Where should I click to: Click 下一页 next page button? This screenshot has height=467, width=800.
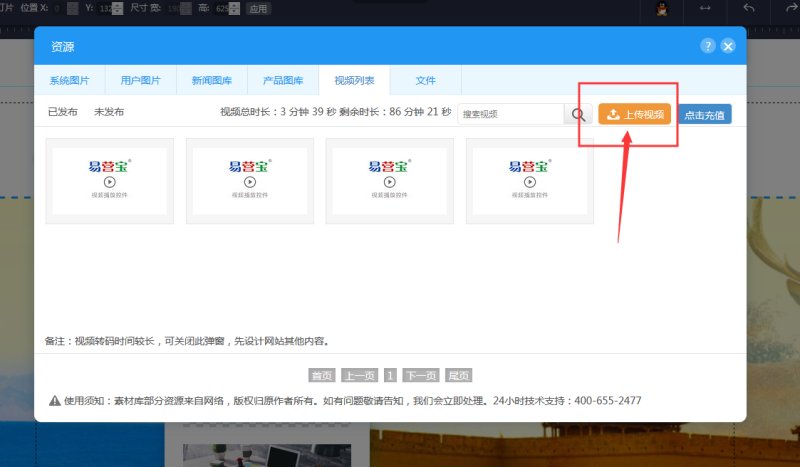click(420, 376)
